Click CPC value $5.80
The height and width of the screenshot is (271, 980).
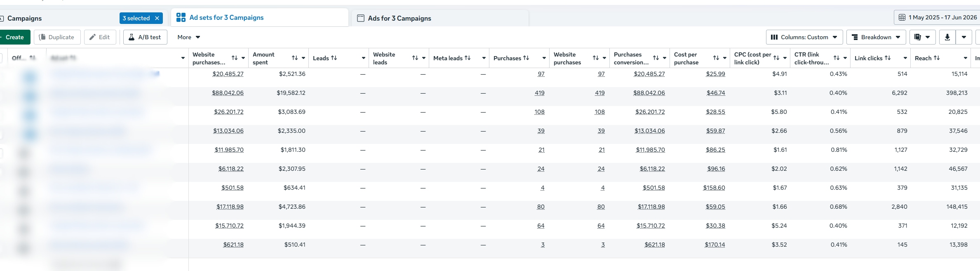click(x=779, y=112)
